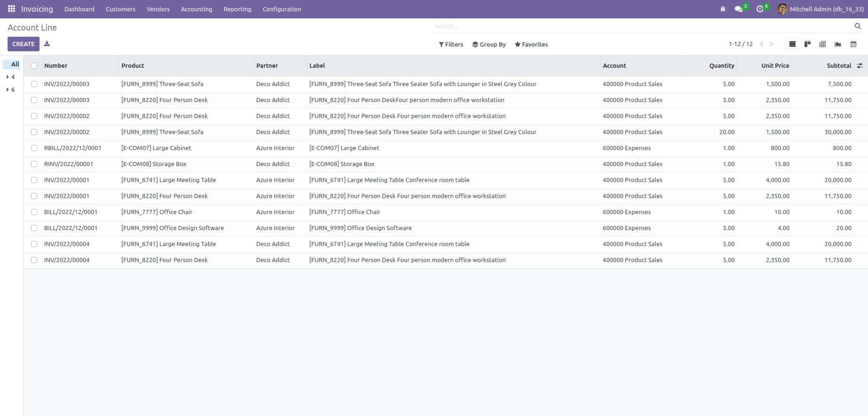Click the pager counter 1-12 / 12

(741, 44)
